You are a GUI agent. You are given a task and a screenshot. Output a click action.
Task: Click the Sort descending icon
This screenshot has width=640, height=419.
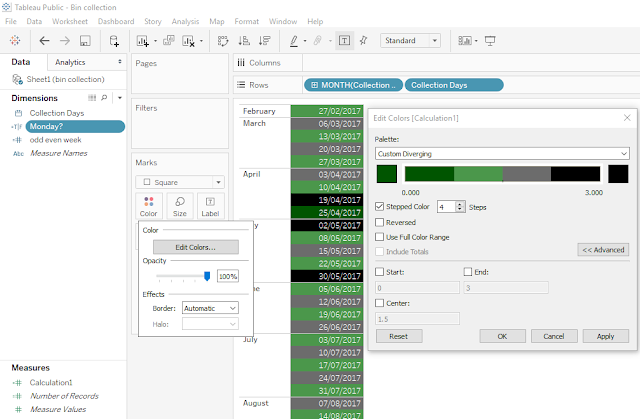click(x=264, y=40)
